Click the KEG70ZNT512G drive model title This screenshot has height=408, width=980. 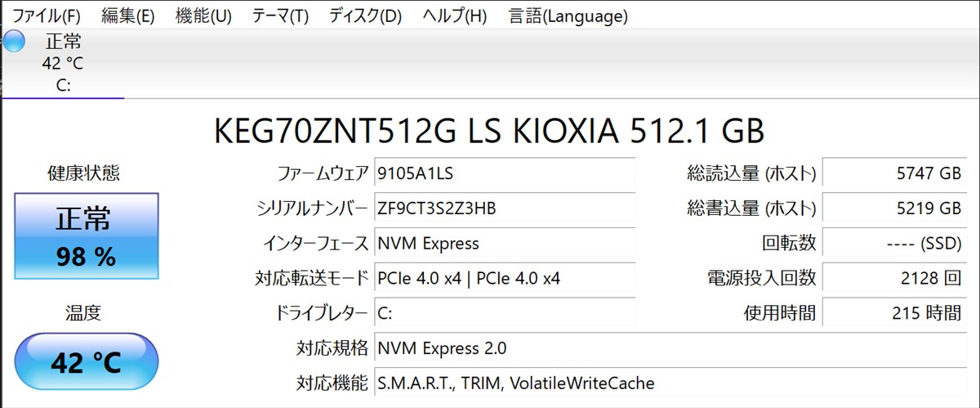tap(488, 132)
